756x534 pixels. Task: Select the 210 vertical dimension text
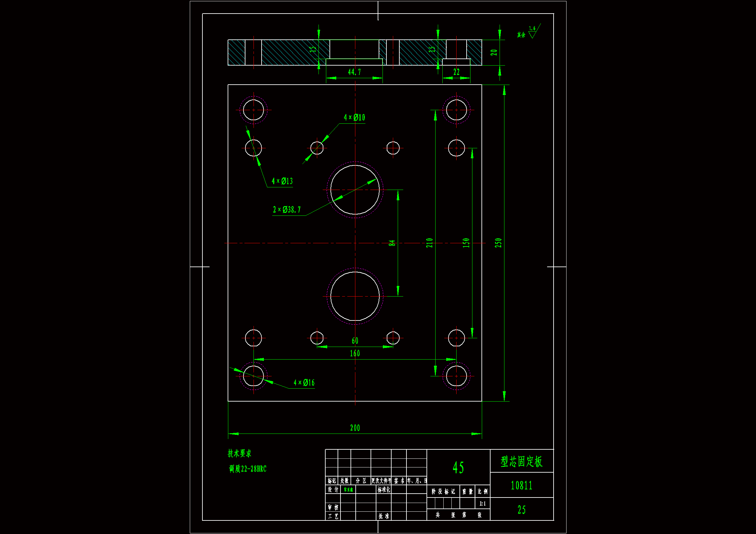pos(429,243)
